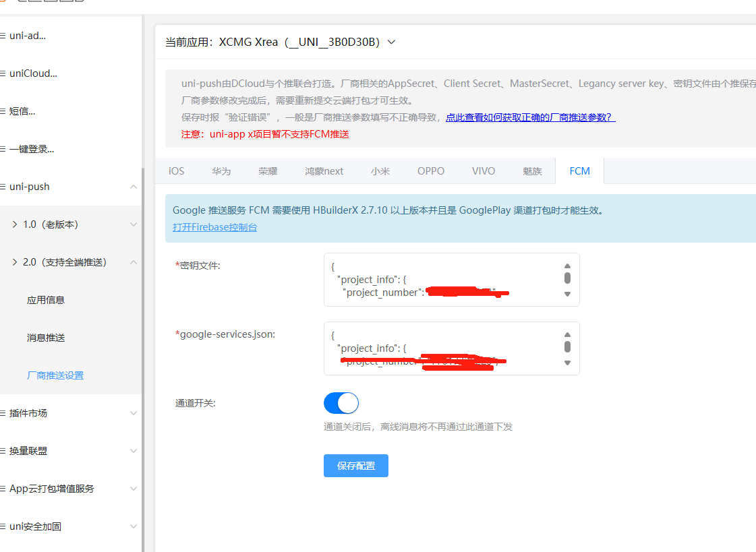
Task: Click the down arrow in google-services.json scrollbar
Action: (567, 363)
